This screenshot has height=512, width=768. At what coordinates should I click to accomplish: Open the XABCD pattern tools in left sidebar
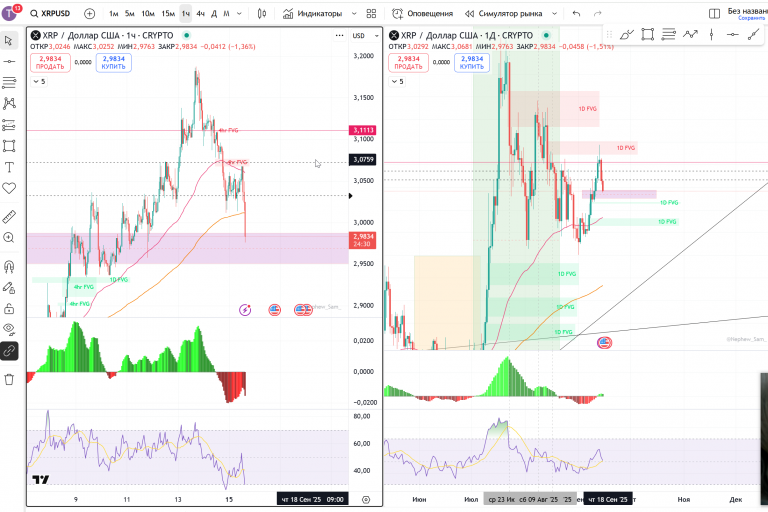coord(9,103)
